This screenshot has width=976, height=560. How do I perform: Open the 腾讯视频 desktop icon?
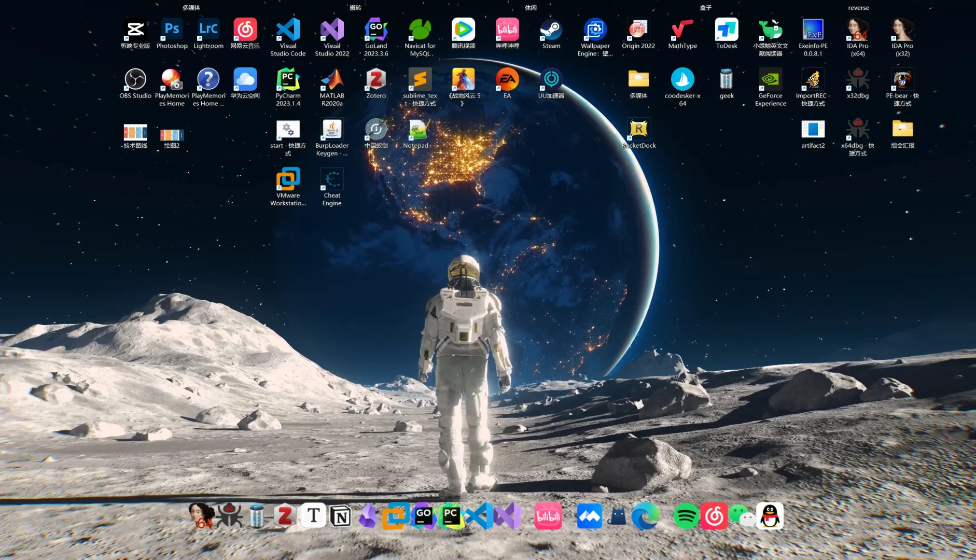point(463,34)
